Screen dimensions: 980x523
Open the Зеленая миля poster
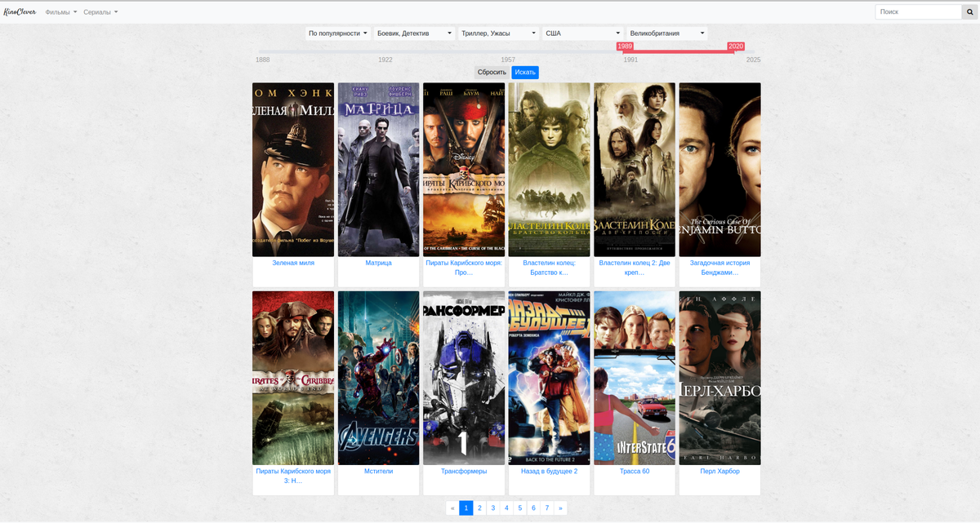click(x=293, y=170)
